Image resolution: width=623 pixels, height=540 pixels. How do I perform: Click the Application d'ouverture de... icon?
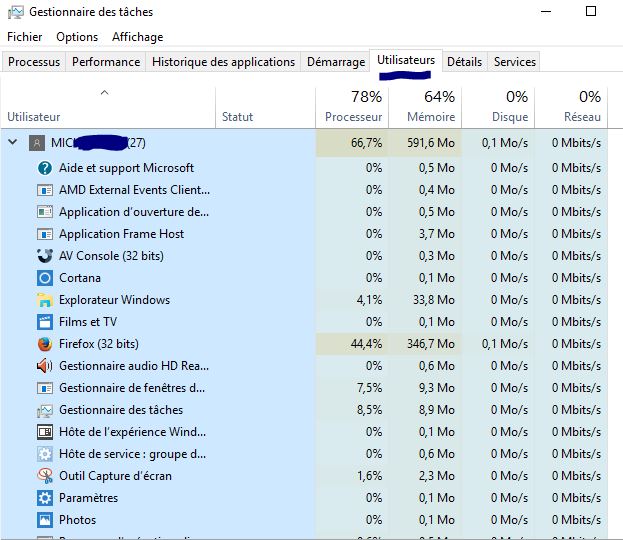click(45, 212)
